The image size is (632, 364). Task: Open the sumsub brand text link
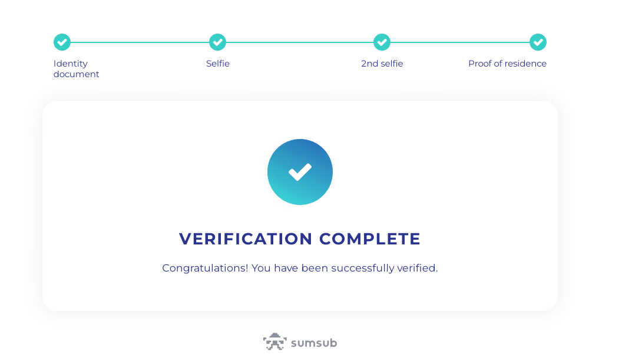pos(314,343)
